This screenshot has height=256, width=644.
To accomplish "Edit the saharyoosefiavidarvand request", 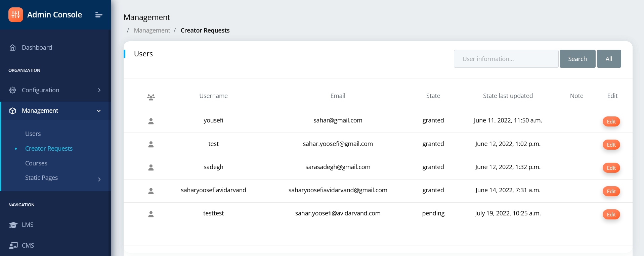I will click(611, 191).
